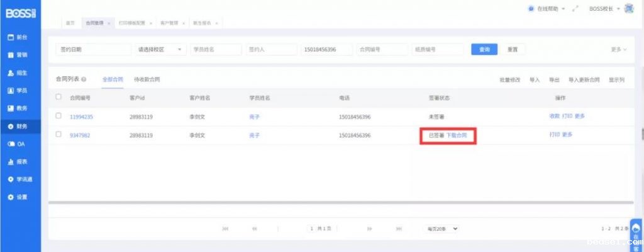Check the box for contract 9347982

[58, 134]
